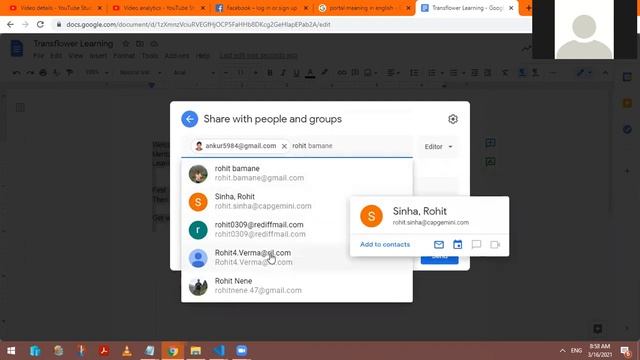Star the Transflower Learning document
Viewport: 640px width, 360px height.
point(126,44)
